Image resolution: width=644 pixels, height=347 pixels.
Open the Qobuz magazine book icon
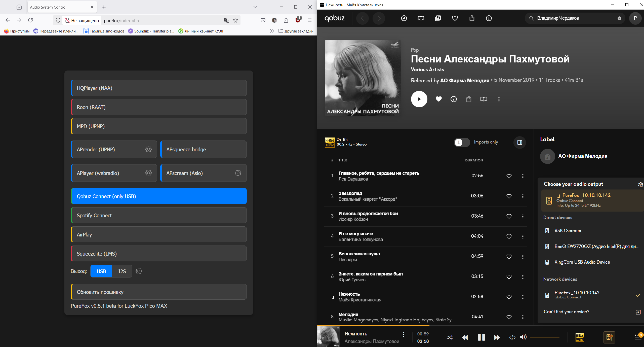click(421, 18)
